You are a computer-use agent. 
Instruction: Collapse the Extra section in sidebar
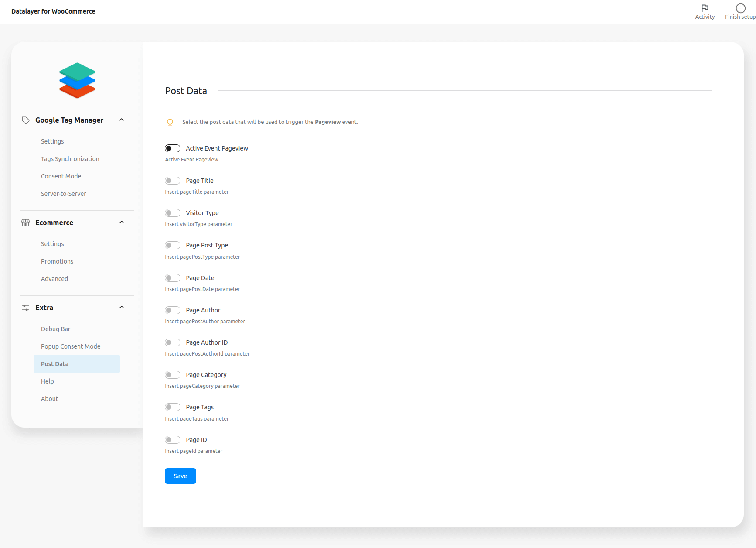pos(122,307)
